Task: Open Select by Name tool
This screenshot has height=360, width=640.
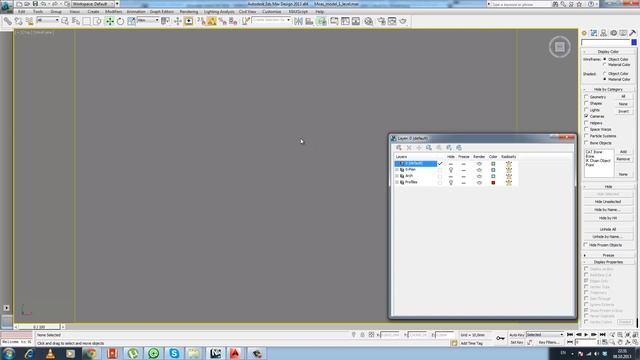Action: pyautogui.click(x=76, y=21)
